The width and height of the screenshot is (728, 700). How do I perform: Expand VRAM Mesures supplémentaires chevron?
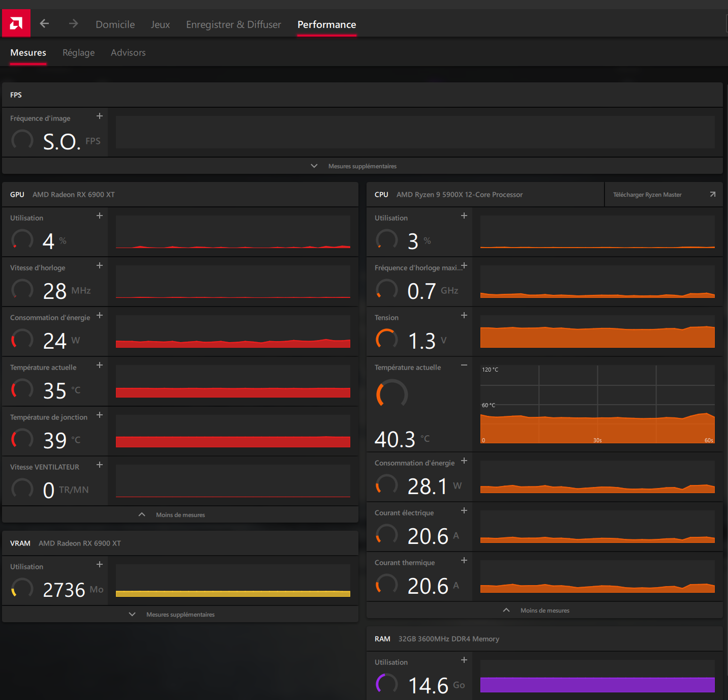click(x=132, y=614)
